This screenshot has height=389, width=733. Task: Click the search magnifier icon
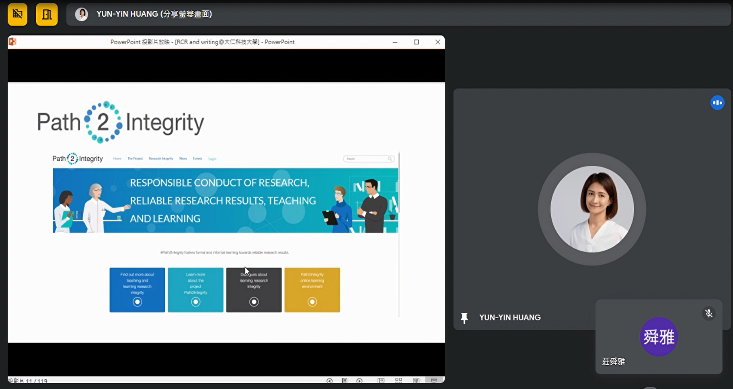coord(390,159)
